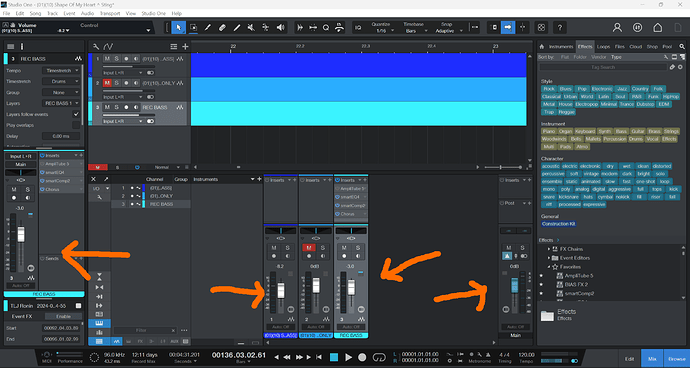The height and width of the screenshot is (368, 690).
Task: Select the Eraser tool
Action: pos(222,27)
